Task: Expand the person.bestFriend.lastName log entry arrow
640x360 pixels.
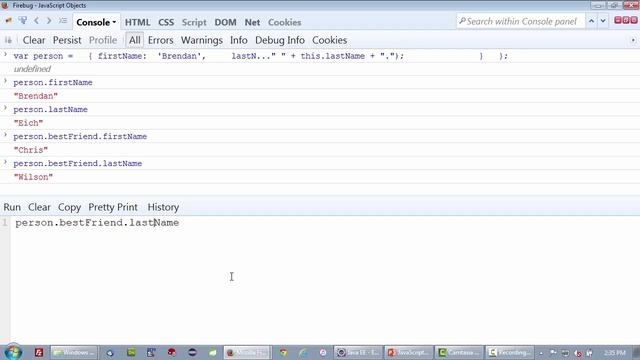Action: tap(6, 162)
